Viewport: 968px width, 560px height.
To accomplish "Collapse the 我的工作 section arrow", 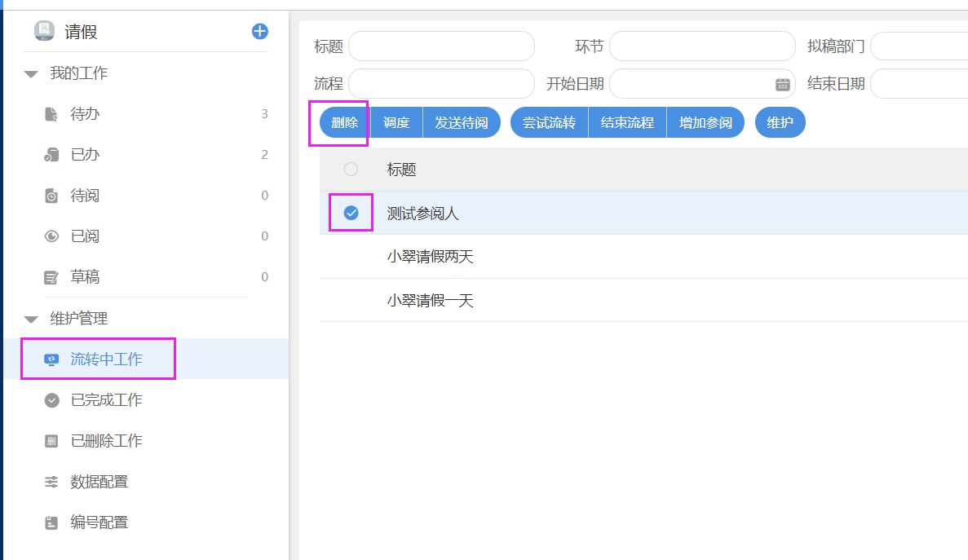I will (31, 74).
